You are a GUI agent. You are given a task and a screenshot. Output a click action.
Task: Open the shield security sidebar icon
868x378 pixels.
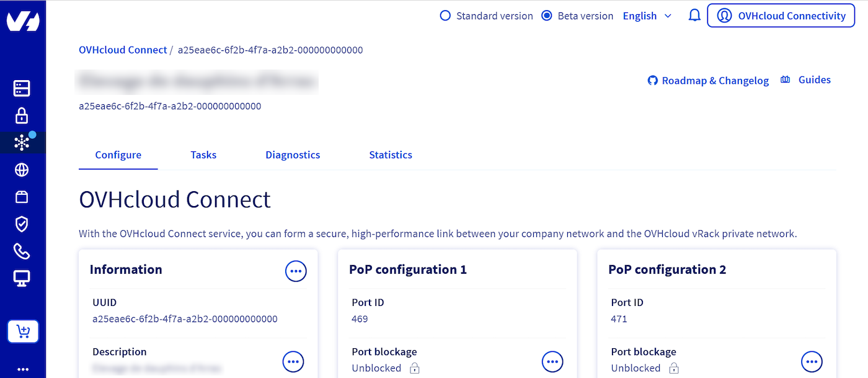coord(22,224)
